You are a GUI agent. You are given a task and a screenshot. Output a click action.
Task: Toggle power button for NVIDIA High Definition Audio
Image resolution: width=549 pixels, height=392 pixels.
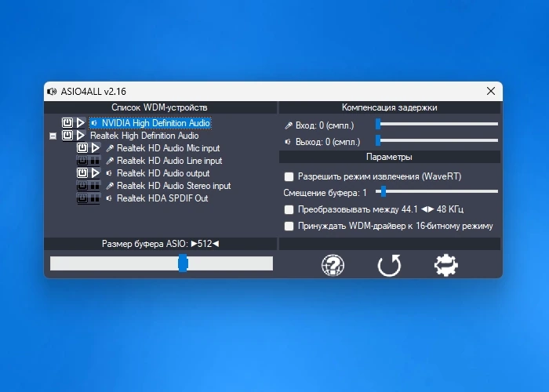[67, 122]
